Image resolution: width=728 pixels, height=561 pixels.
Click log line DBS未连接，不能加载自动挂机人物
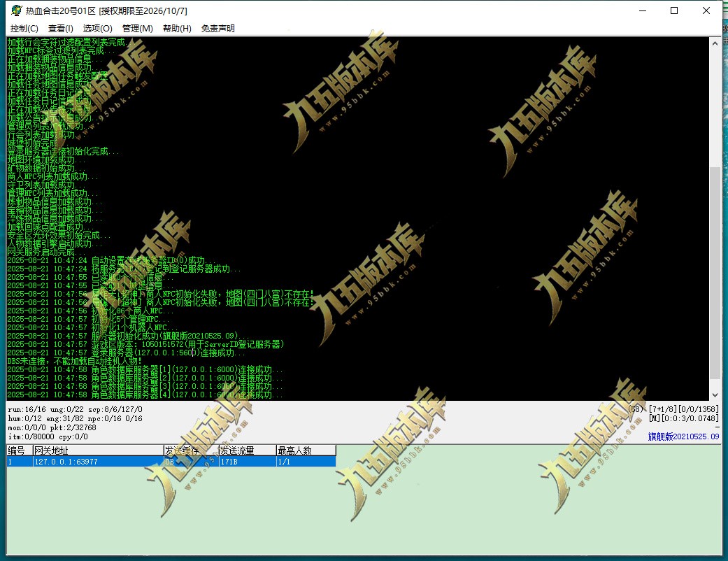pos(75,361)
